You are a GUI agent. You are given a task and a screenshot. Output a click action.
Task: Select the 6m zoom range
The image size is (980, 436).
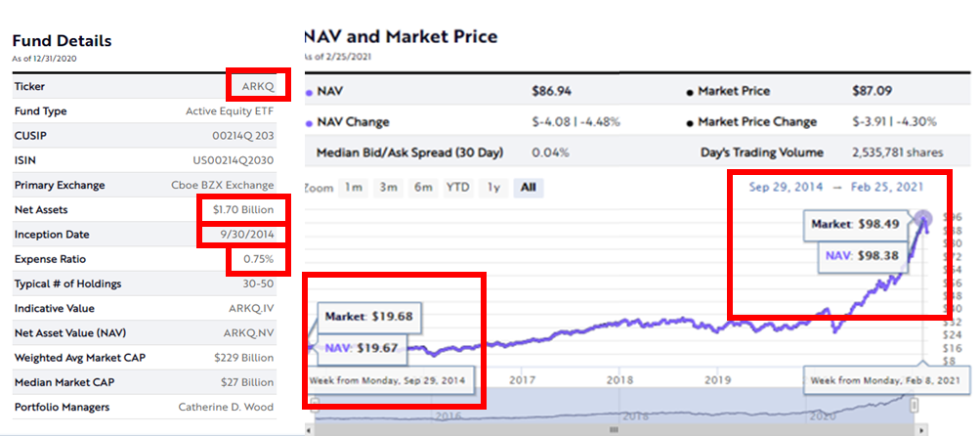(422, 188)
